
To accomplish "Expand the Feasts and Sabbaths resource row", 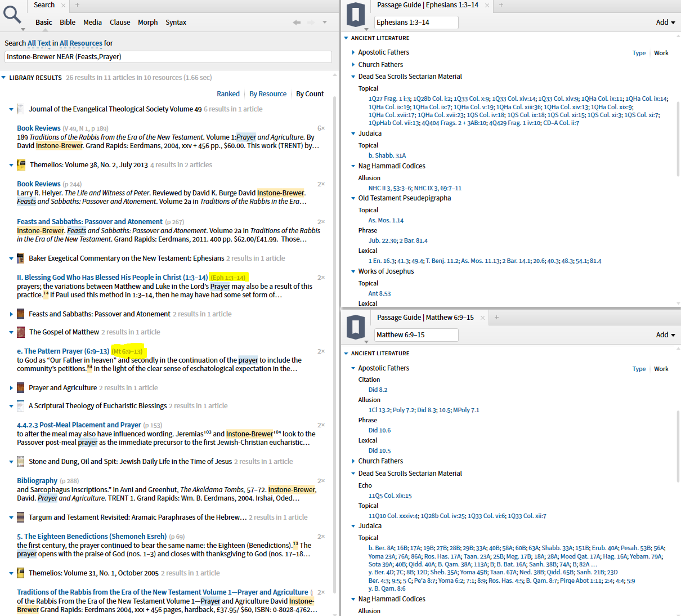I will [11, 314].
